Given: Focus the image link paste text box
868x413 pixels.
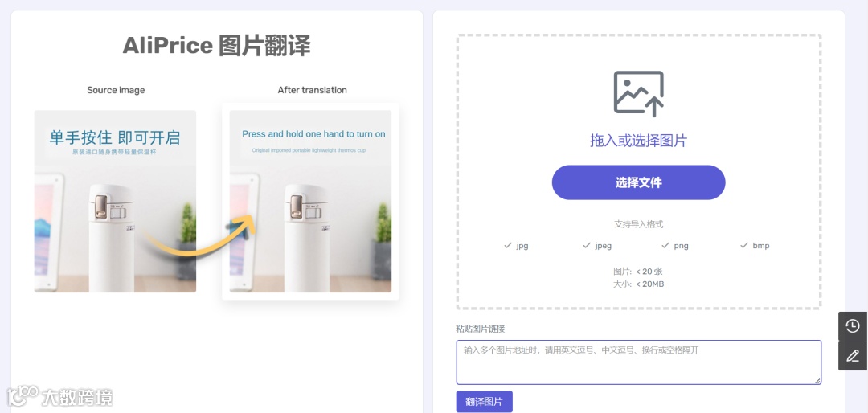Looking at the screenshot, I should pos(638,362).
